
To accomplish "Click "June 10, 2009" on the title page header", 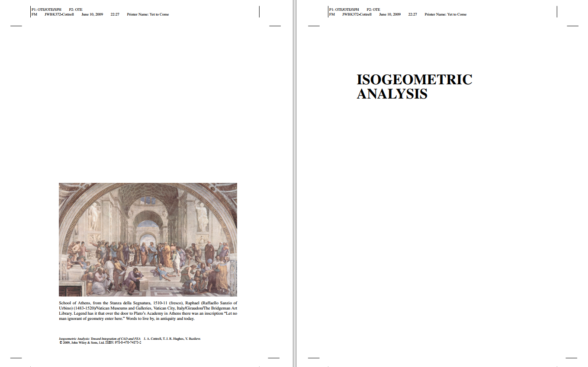I will [x=390, y=14].
